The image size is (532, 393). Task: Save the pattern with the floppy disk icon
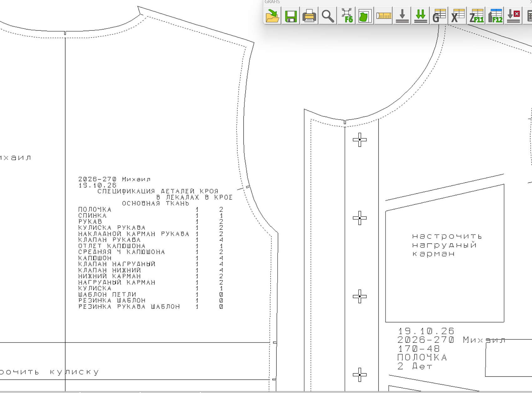(291, 16)
